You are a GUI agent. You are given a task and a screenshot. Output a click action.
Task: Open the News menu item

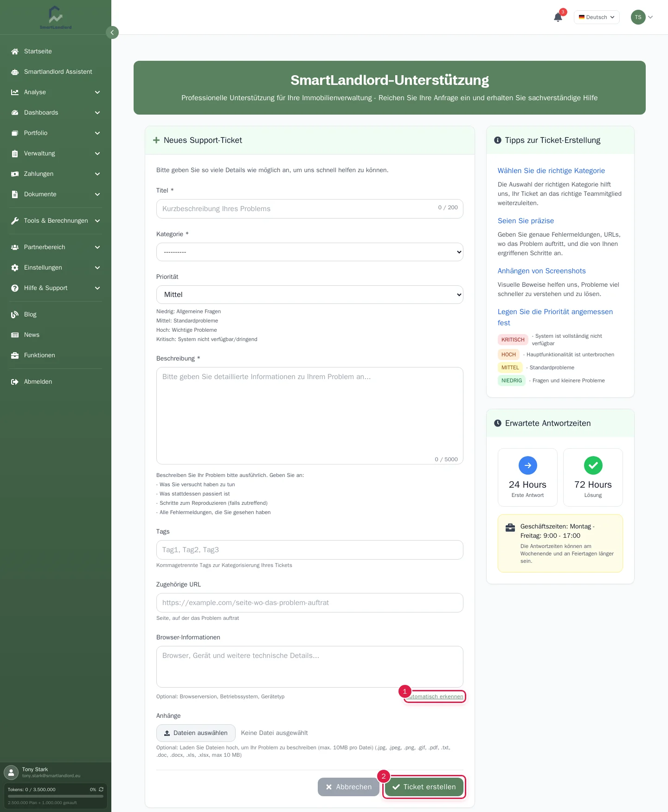point(56,335)
